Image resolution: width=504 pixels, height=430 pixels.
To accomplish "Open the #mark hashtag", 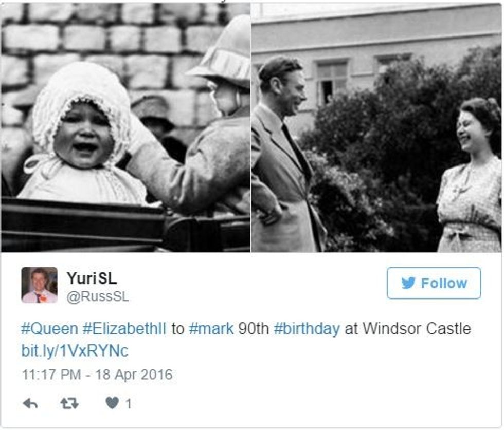I will [211, 328].
